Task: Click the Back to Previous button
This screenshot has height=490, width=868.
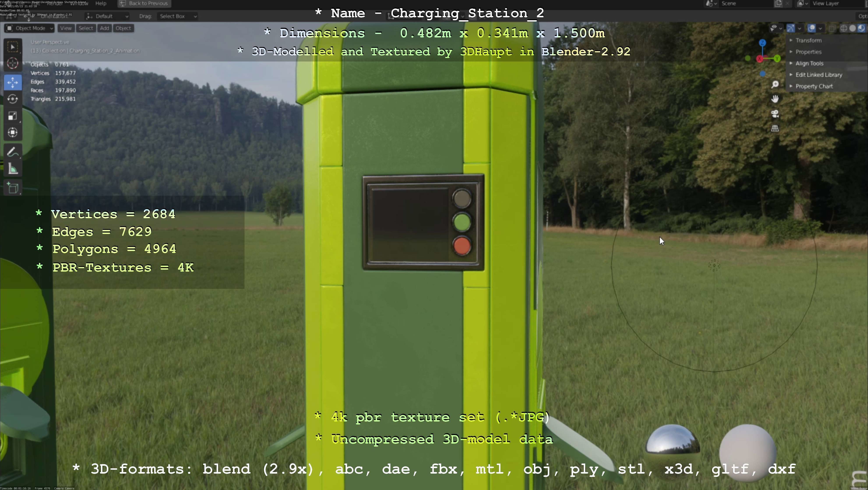Action: click(x=144, y=3)
